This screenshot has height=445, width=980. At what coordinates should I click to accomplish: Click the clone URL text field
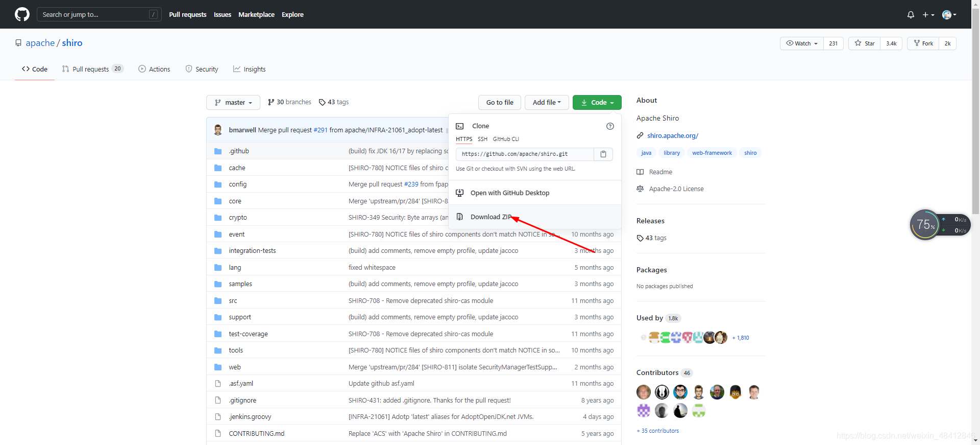(x=525, y=154)
